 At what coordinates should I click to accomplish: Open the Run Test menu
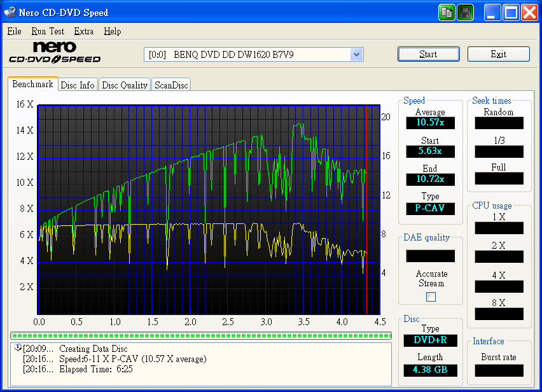(x=48, y=31)
